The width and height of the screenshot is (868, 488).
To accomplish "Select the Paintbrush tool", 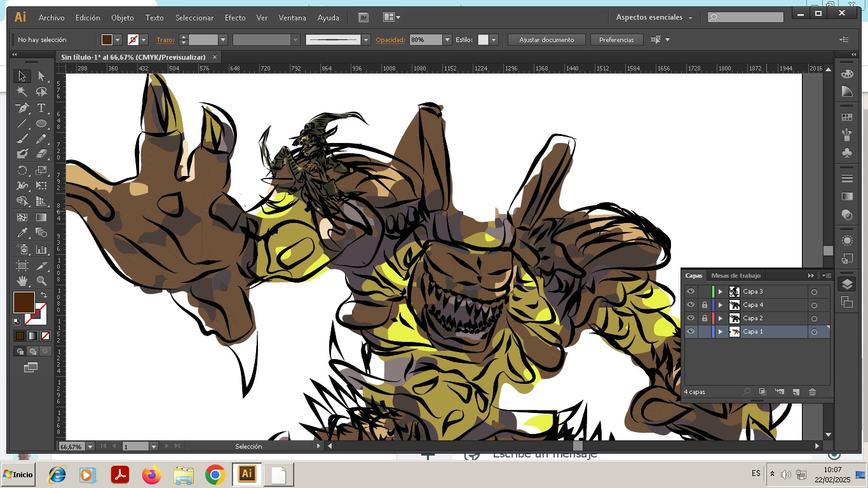I will [x=22, y=139].
